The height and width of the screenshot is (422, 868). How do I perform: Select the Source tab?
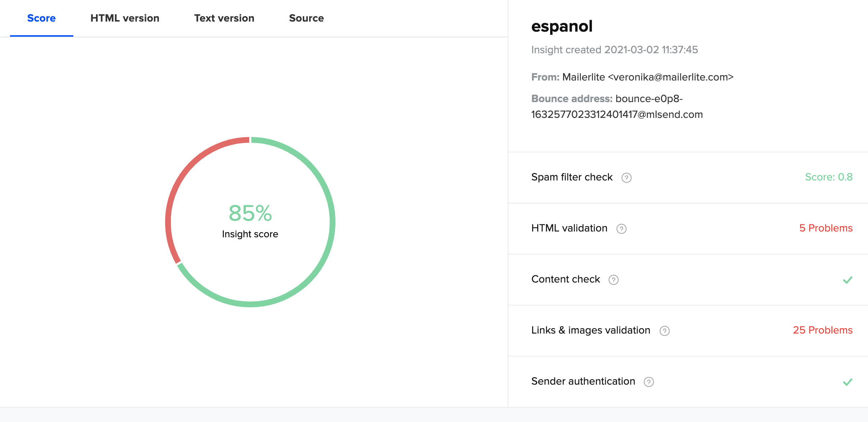(306, 18)
